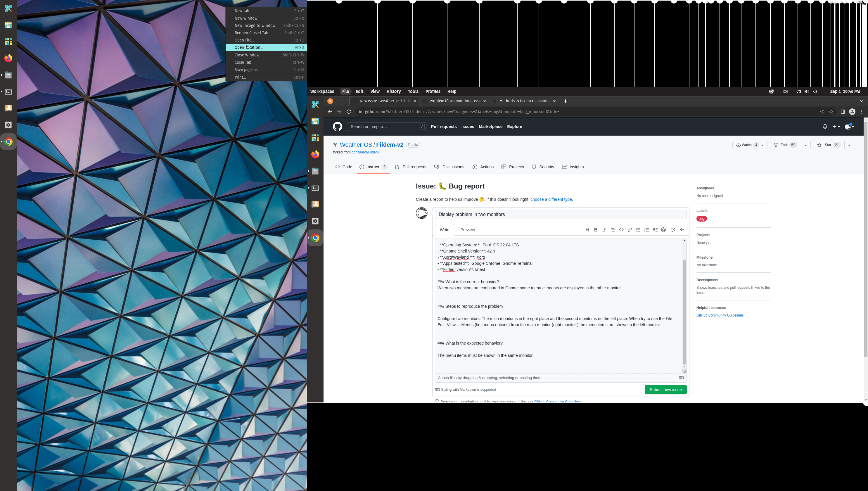Open the Chrome three-dot menu
This screenshot has height=491, width=868.
(x=862, y=112)
